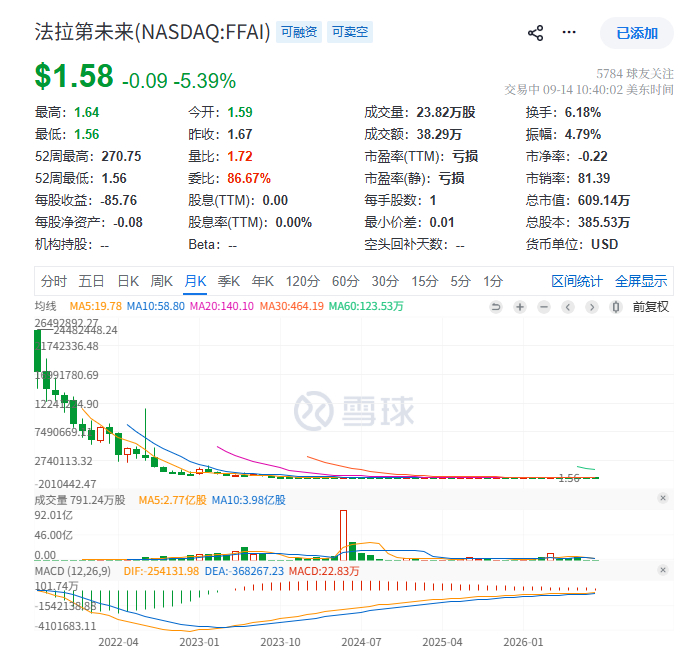697x656 pixels.
Task: Click the 2022-04 date axis label
Action: pyautogui.click(x=118, y=642)
